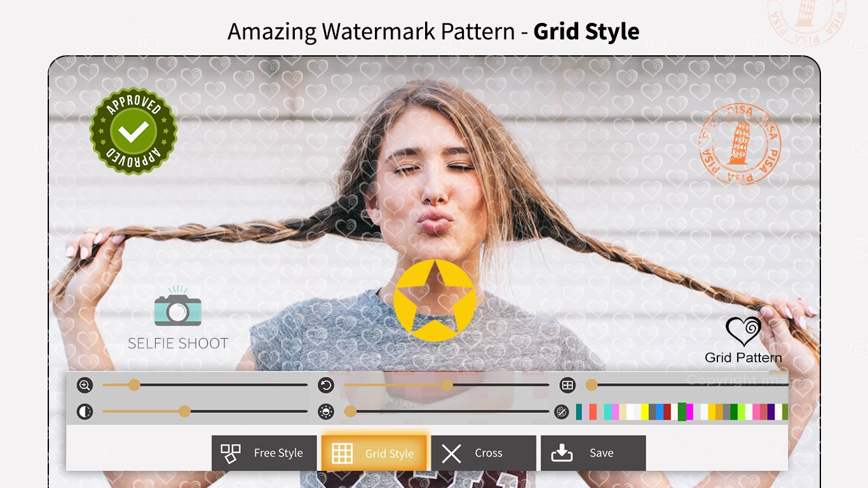The width and height of the screenshot is (868, 488).
Task: Click the zoom magnifier icon
Action: [85, 385]
